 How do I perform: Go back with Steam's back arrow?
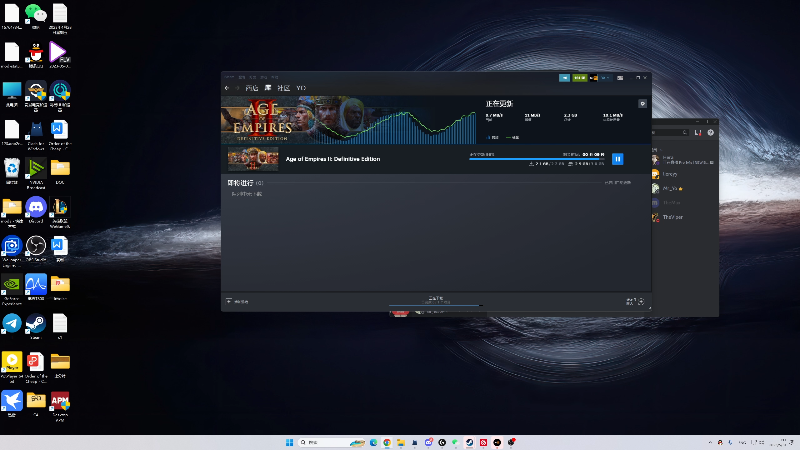click(227, 88)
